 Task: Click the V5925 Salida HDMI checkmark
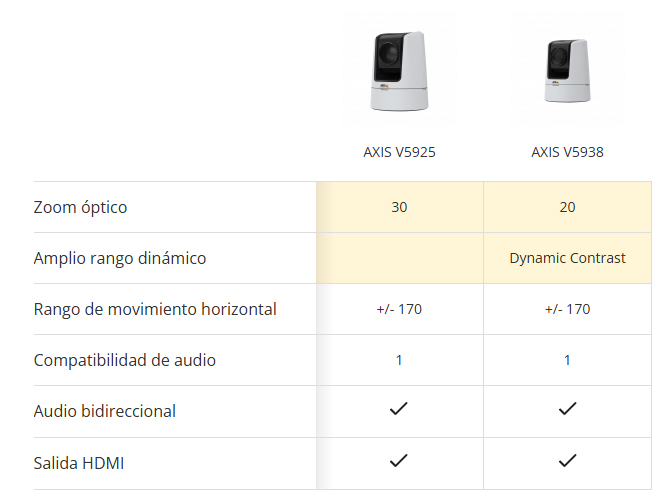point(399,461)
